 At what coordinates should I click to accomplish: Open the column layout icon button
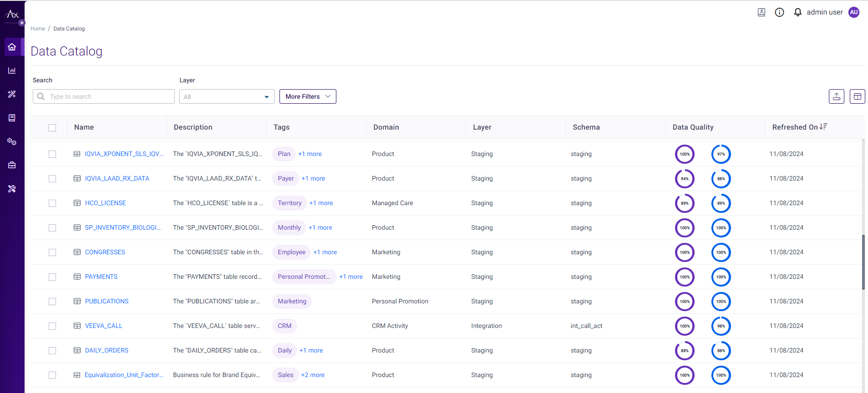[x=857, y=96]
